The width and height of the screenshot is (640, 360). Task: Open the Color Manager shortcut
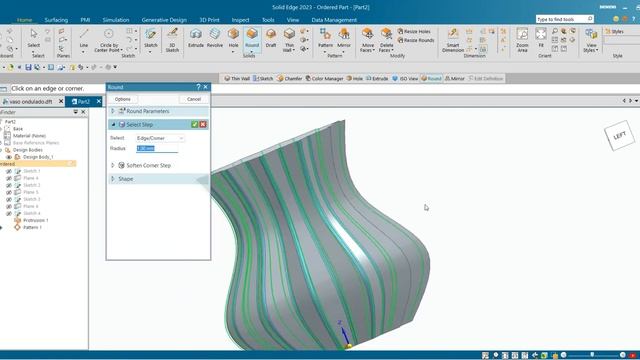pyautogui.click(x=324, y=78)
